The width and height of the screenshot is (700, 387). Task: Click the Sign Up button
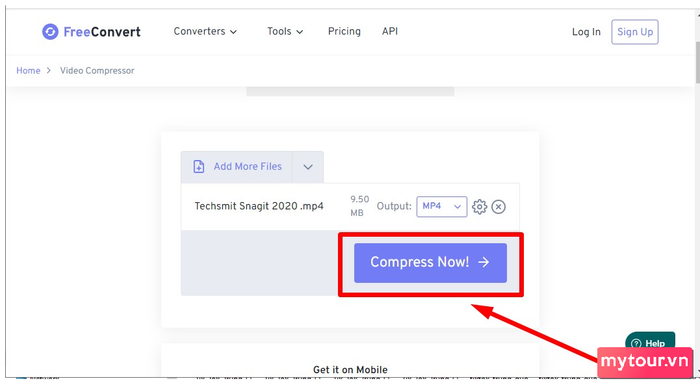click(x=635, y=32)
